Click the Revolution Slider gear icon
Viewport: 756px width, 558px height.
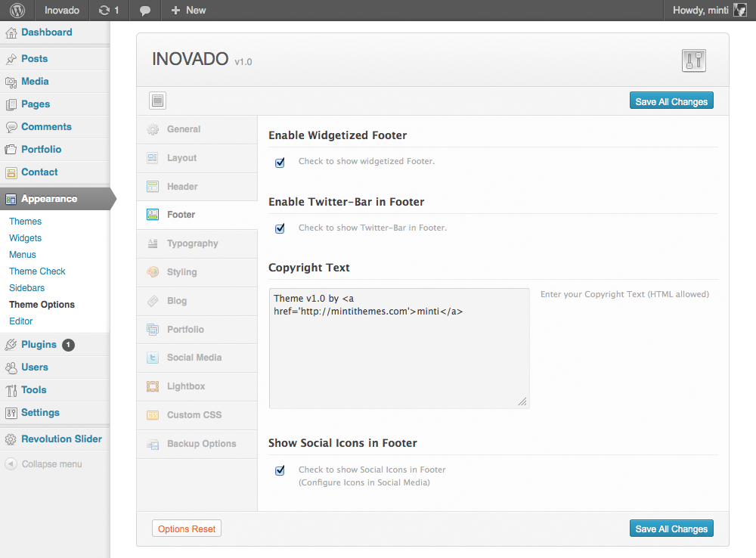11,439
